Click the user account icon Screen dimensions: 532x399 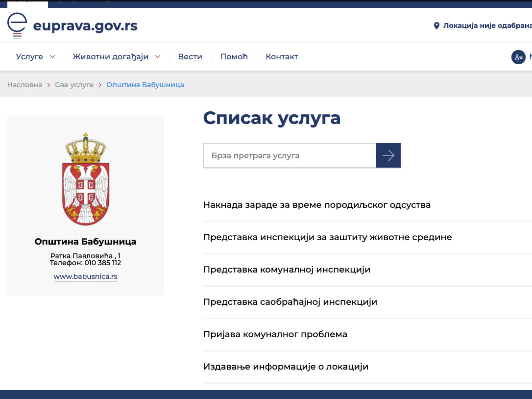tap(518, 57)
